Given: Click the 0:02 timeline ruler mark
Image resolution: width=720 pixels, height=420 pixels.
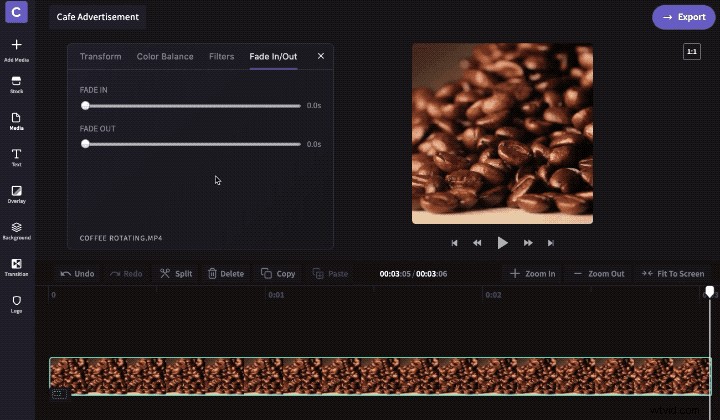Looking at the screenshot, I should coord(493,295).
